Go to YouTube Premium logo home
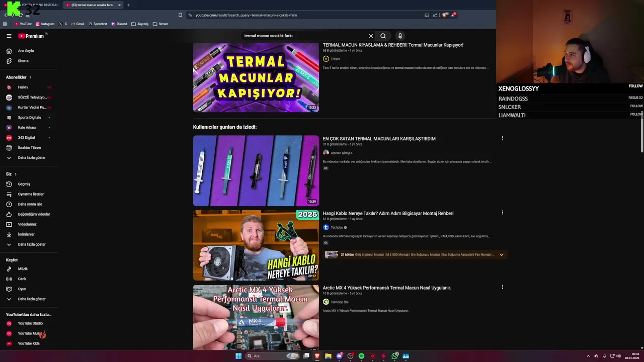644x362 pixels. [31, 36]
